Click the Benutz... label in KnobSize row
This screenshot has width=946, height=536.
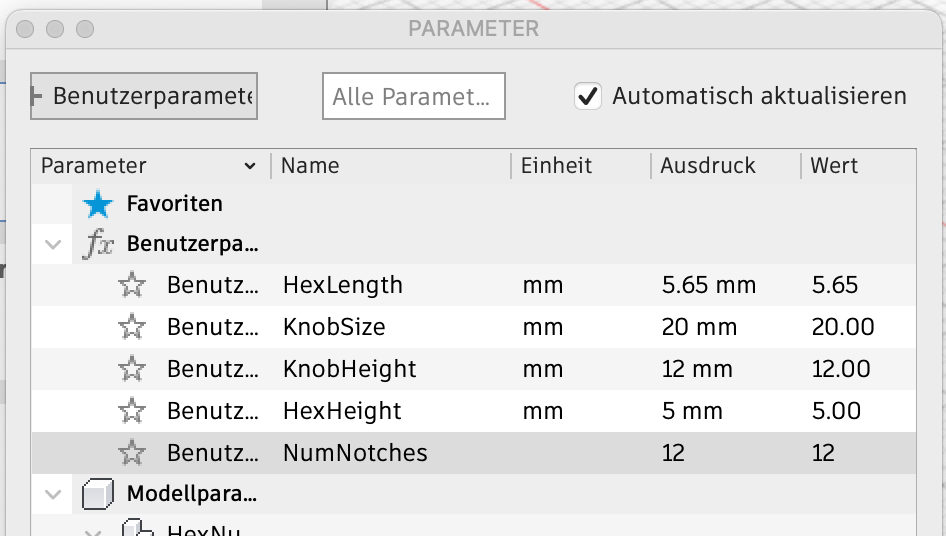pos(213,327)
